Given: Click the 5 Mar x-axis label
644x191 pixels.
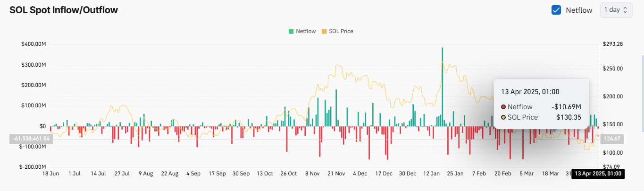Looking at the screenshot, I should (527, 174).
